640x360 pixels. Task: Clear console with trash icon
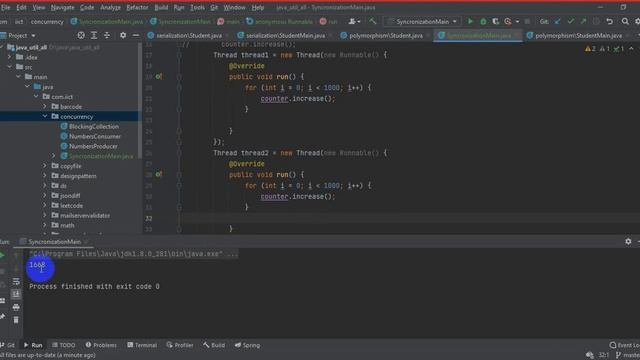16,320
